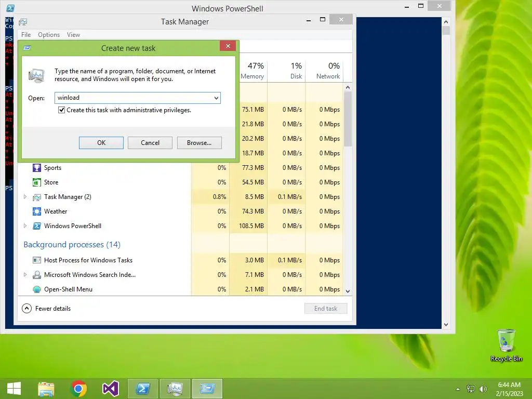Close the Create new task dialog
Viewport: 532px width, 399px height.
tap(228, 46)
